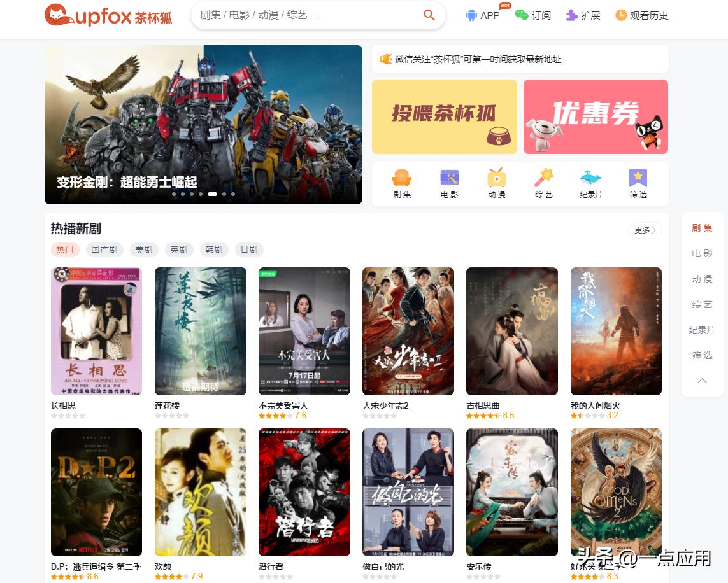Click the 欢颜 title link

[163, 566]
